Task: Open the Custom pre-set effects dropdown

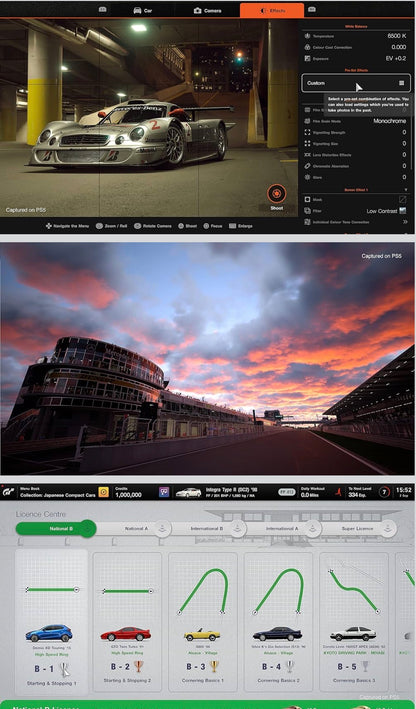Action: point(356,83)
